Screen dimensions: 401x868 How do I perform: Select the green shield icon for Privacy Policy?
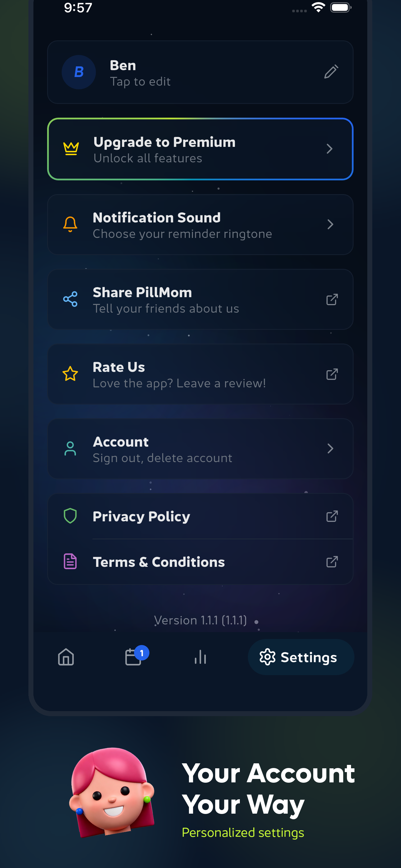click(70, 516)
